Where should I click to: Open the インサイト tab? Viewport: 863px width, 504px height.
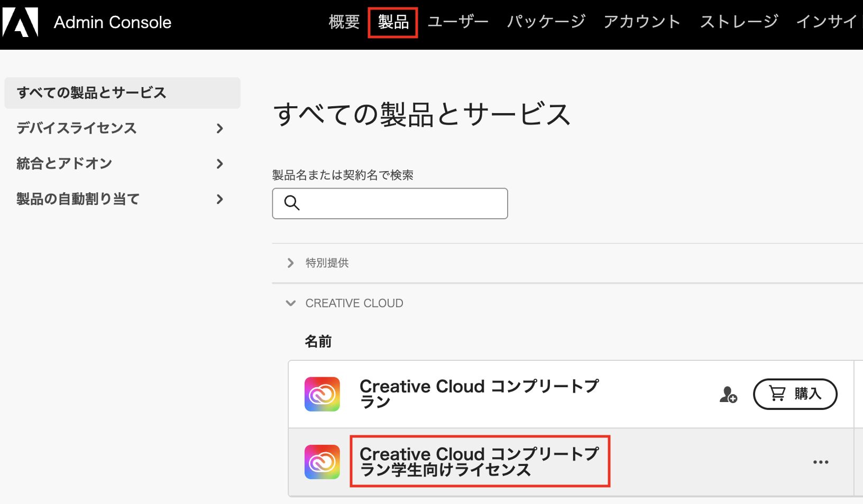828,22
